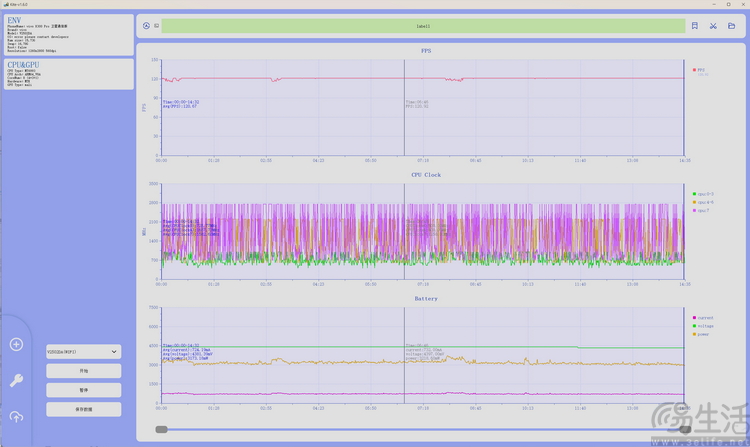750x447 pixels.
Task: Open the device selection dropdown
Action: [84, 352]
